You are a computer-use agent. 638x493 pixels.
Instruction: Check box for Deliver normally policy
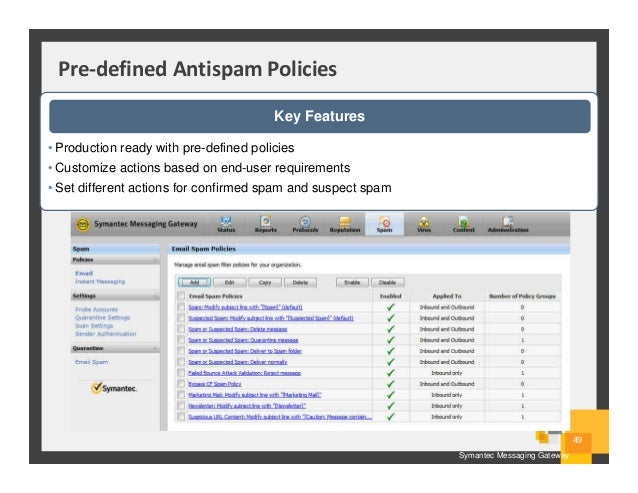click(181, 362)
